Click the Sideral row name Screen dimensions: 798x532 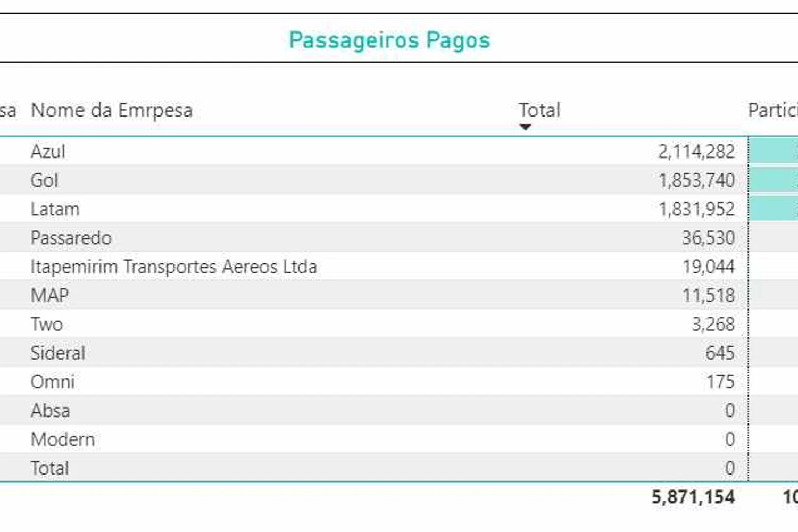pos(58,353)
